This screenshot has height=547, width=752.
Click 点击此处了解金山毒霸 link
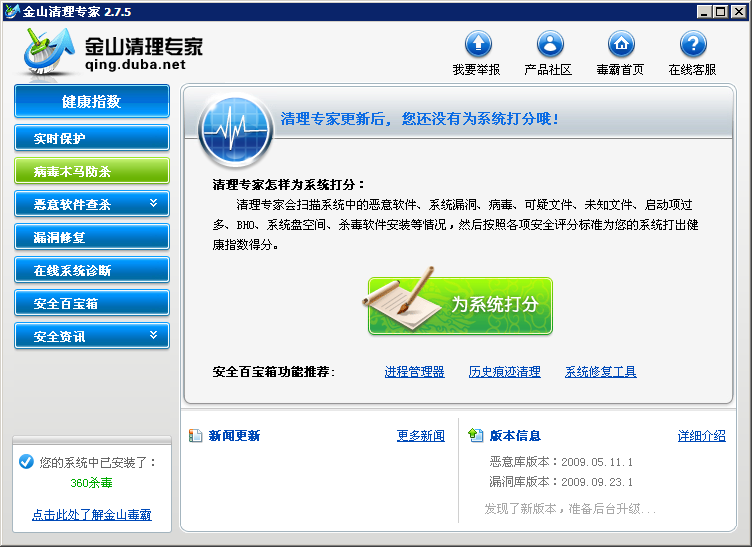(x=92, y=515)
